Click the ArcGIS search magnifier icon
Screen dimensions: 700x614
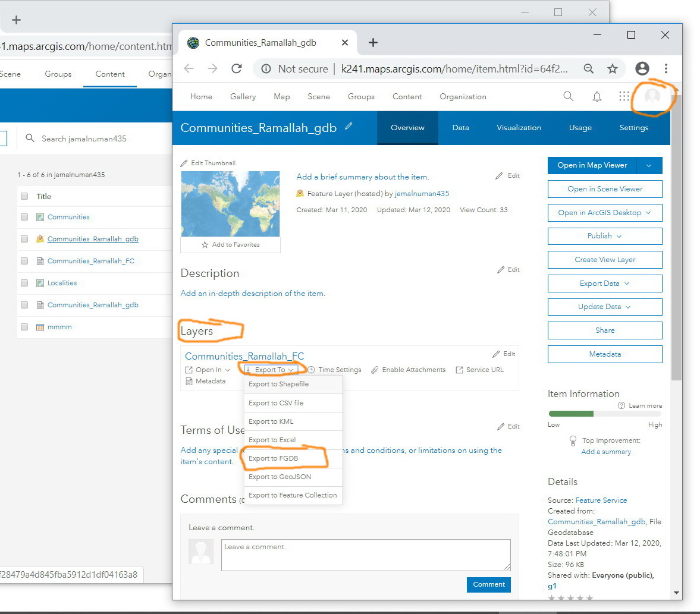pos(569,96)
